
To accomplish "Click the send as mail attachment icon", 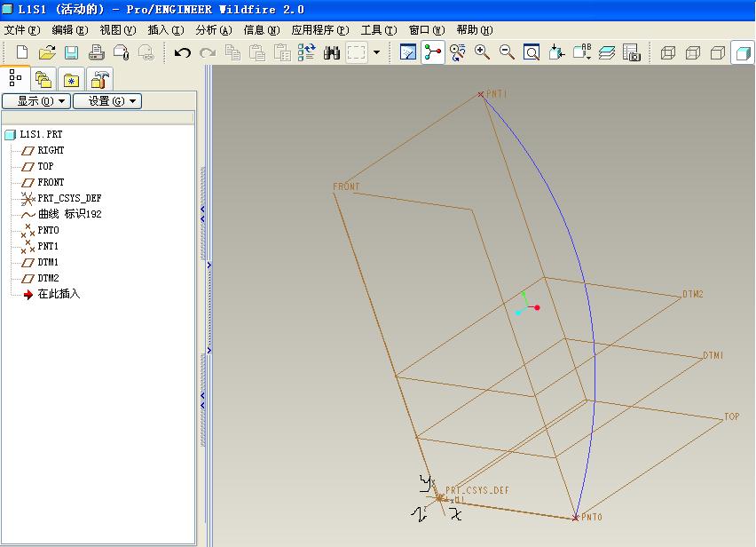I will point(121,52).
